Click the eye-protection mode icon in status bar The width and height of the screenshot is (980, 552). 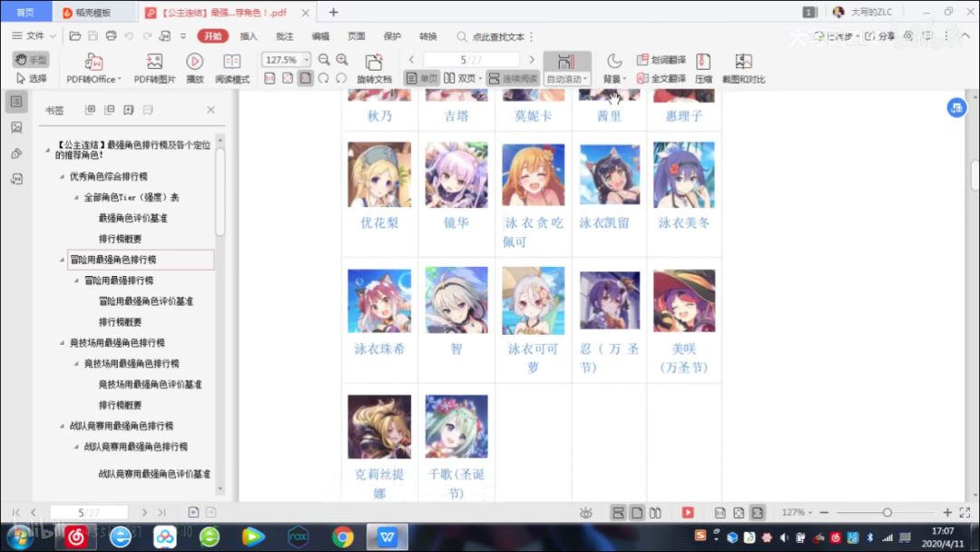pos(585,513)
